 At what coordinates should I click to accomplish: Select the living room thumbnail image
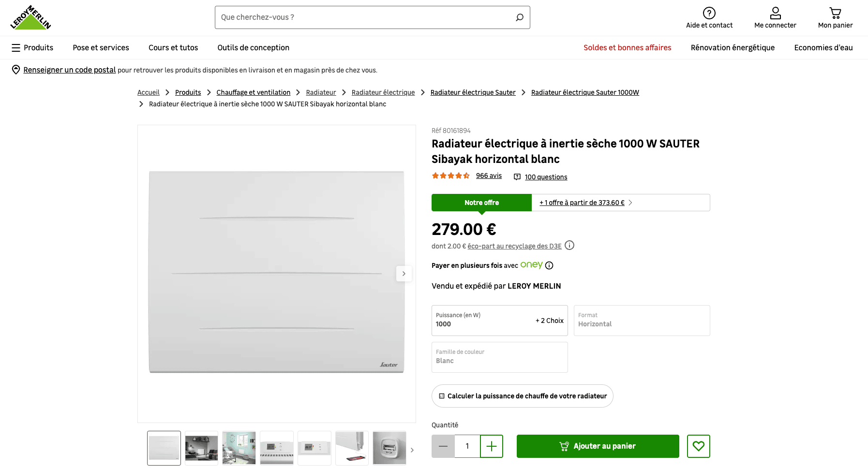click(201, 448)
